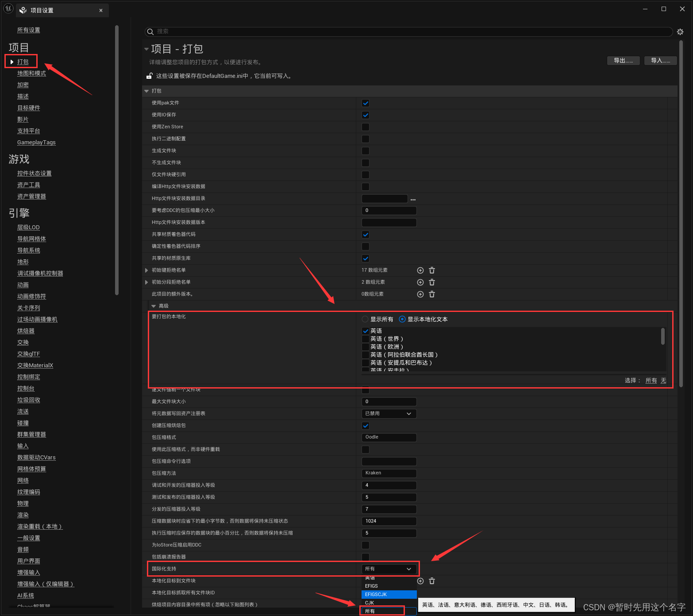The height and width of the screenshot is (616, 693).
Task: Open 渲染 engine settings page
Action: coord(23,515)
